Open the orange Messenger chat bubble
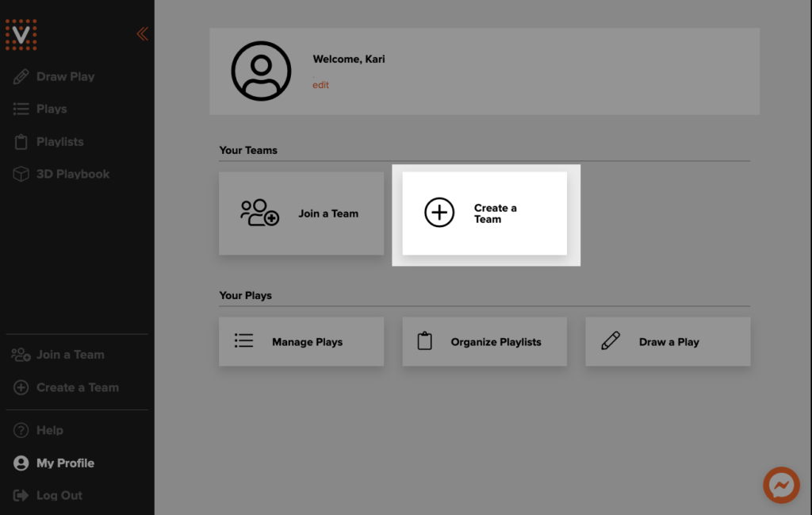Screen dimensions: 812x515 [x=781, y=486]
